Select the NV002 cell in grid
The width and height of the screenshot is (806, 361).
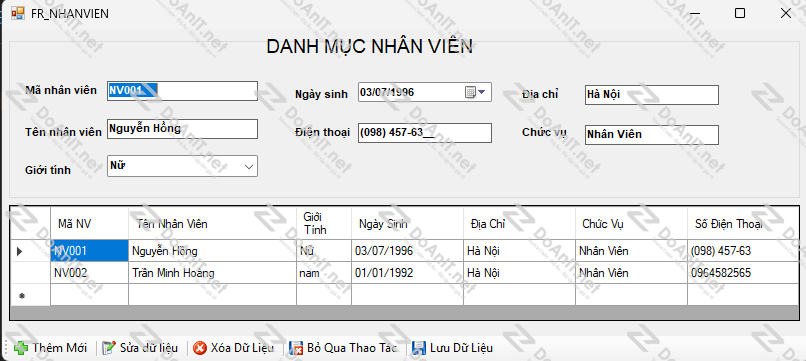pyautogui.click(x=89, y=273)
